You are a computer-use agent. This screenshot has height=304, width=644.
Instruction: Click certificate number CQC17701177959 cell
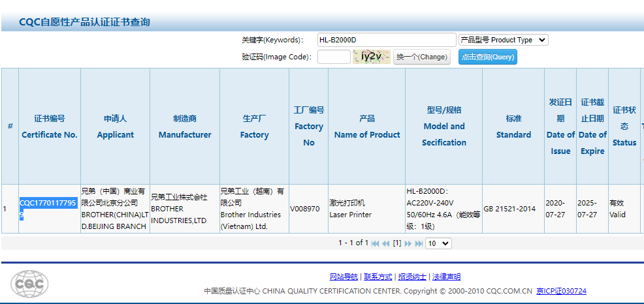(x=50, y=209)
